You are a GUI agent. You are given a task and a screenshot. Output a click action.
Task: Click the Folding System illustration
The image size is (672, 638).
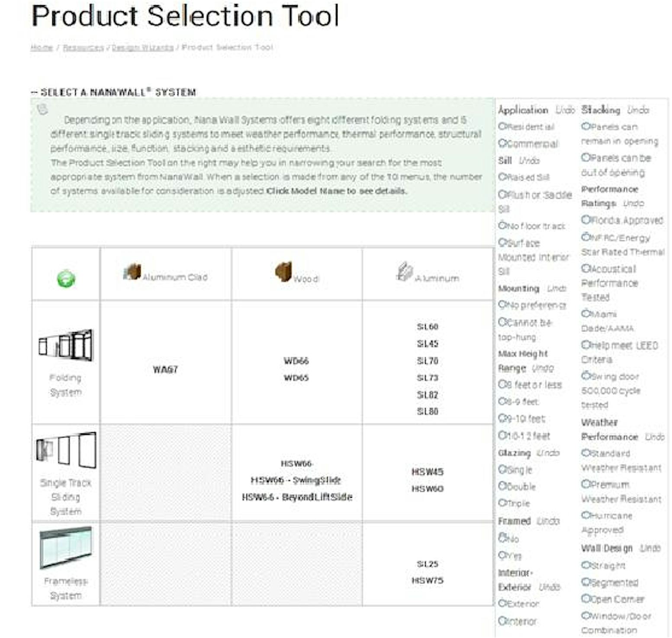point(66,345)
